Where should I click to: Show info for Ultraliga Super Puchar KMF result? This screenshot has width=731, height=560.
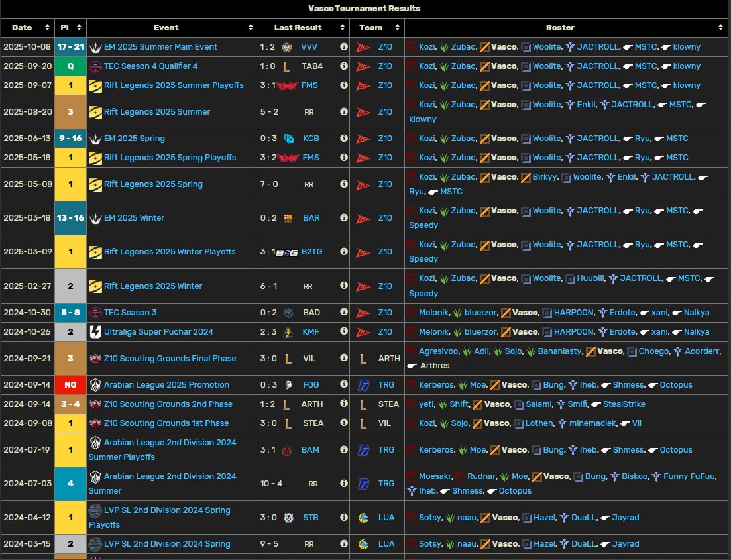click(343, 331)
